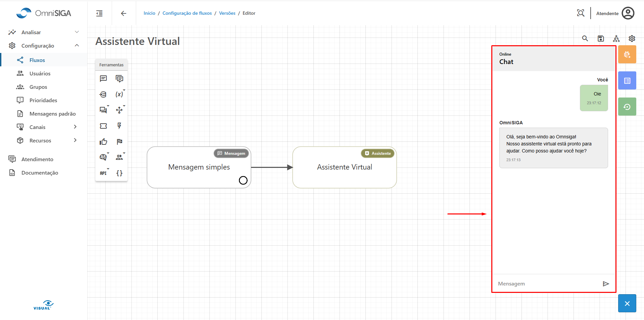Select the brain AI tool icon

tap(103, 157)
